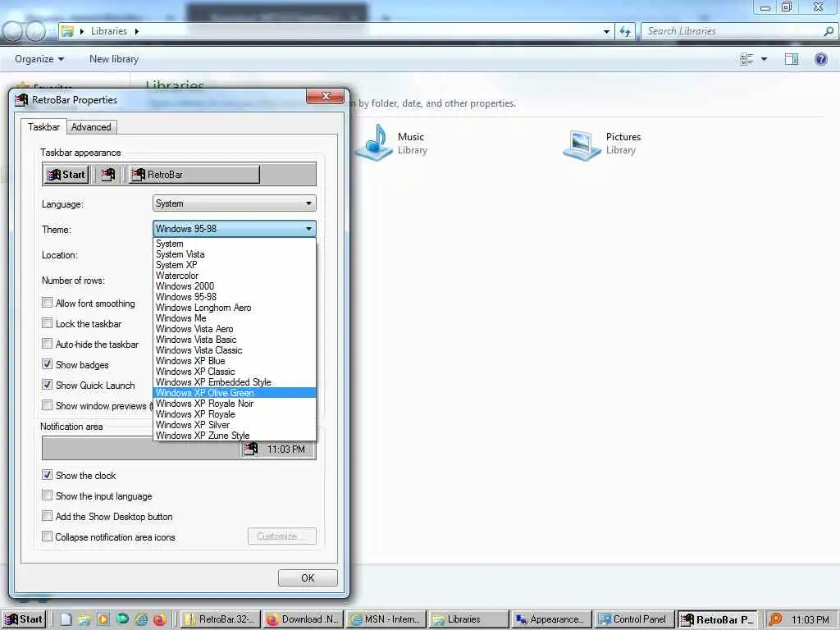Open Windows Explorer icon in Quick Launch
Image resolution: width=840 pixels, height=630 pixels.
coord(84,619)
